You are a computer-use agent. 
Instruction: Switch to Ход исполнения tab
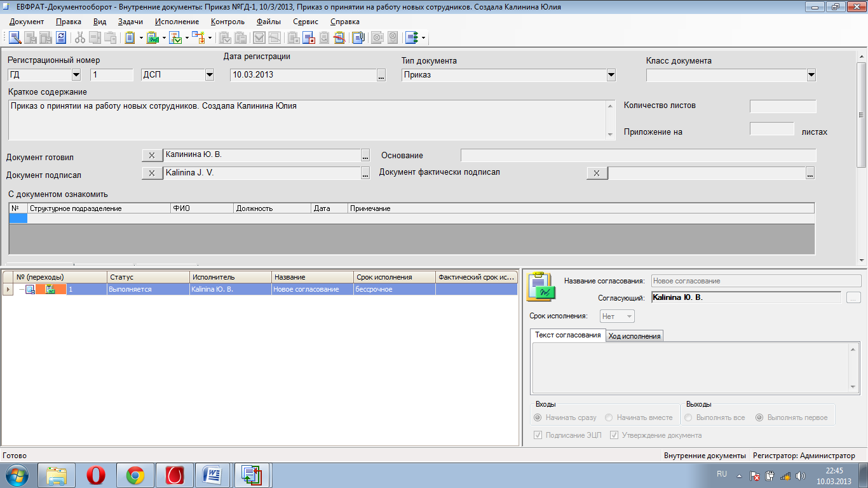pyautogui.click(x=634, y=336)
